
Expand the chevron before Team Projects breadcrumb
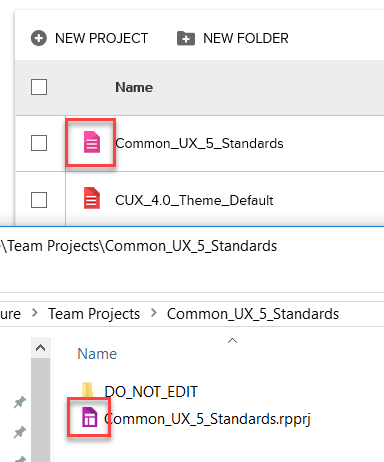pos(34,313)
